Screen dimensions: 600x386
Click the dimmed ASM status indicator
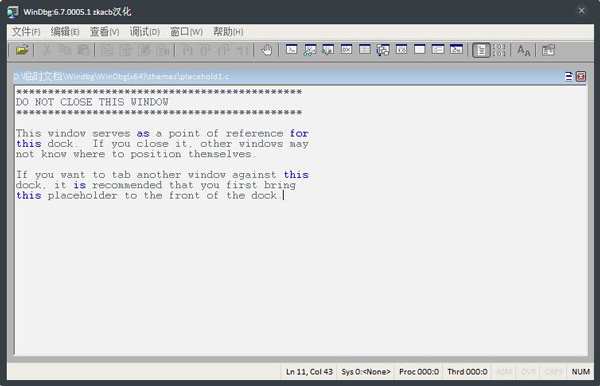pyautogui.click(x=504, y=372)
